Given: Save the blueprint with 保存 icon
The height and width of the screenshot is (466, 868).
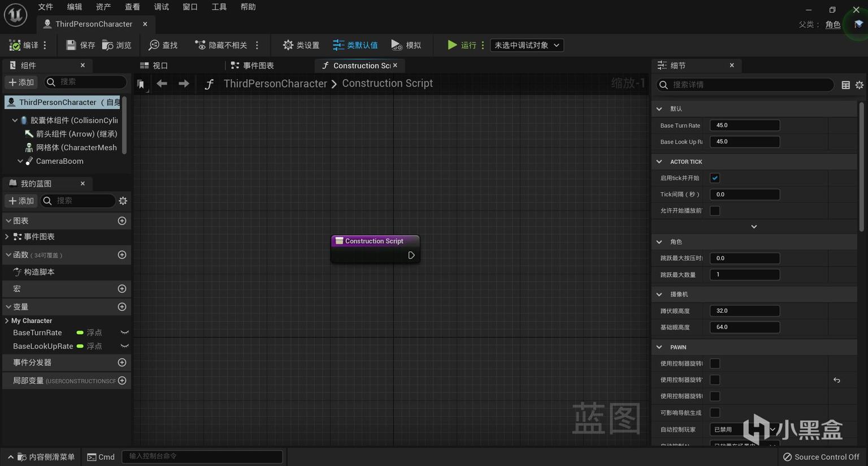Looking at the screenshot, I should pyautogui.click(x=80, y=45).
